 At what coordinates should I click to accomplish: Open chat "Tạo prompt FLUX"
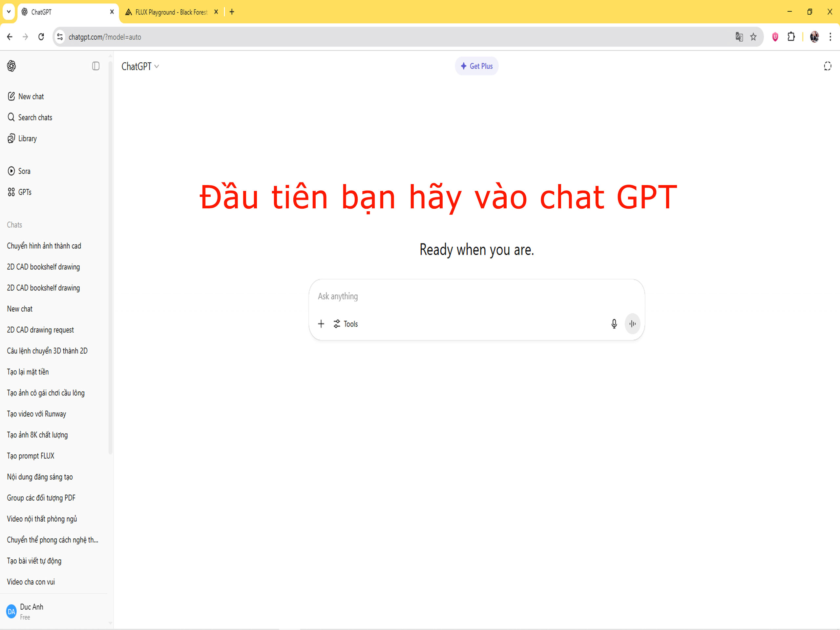(x=31, y=456)
